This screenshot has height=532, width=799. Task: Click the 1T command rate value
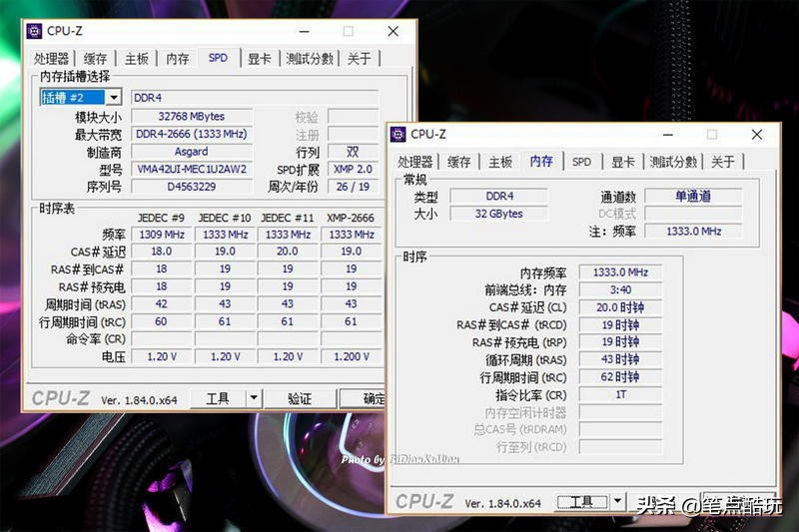(x=620, y=394)
